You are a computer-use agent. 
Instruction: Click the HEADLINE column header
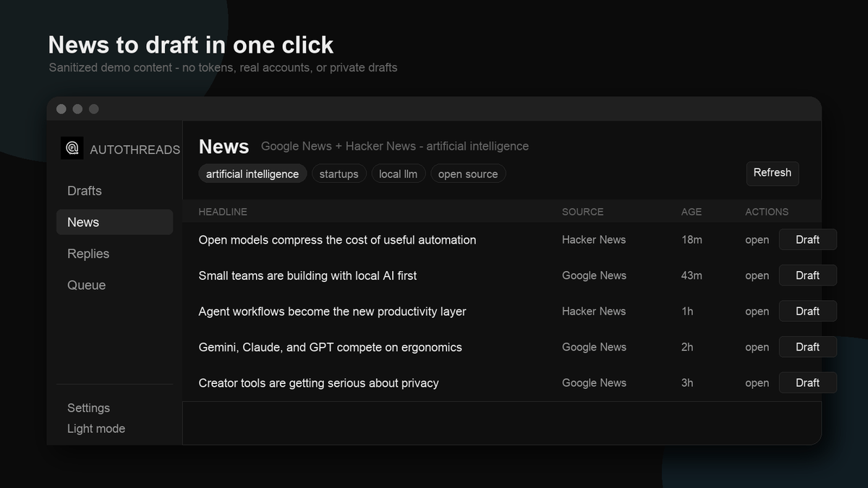[x=223, y=212]
